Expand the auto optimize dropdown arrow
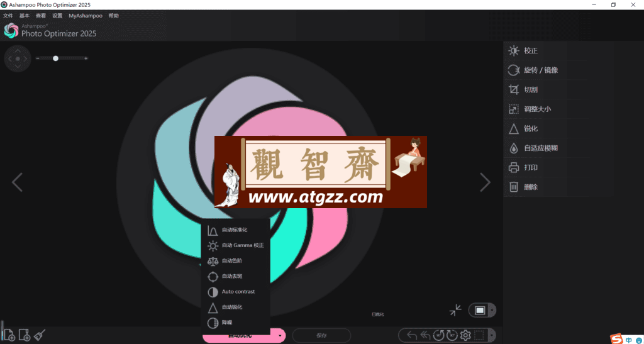This screenshot has width=644, height=344. tap(280, 335)
